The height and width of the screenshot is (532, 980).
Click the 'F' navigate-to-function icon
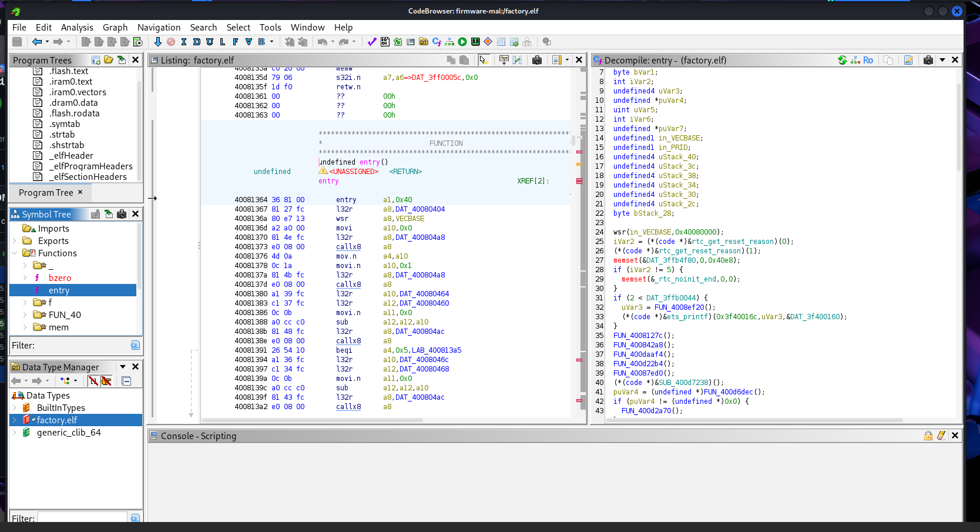[x=236, y=42]
